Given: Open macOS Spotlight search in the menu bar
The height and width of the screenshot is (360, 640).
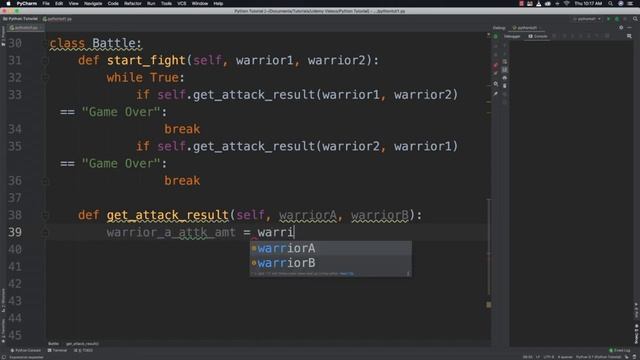Looking at the screenshot, I should 610,3.
